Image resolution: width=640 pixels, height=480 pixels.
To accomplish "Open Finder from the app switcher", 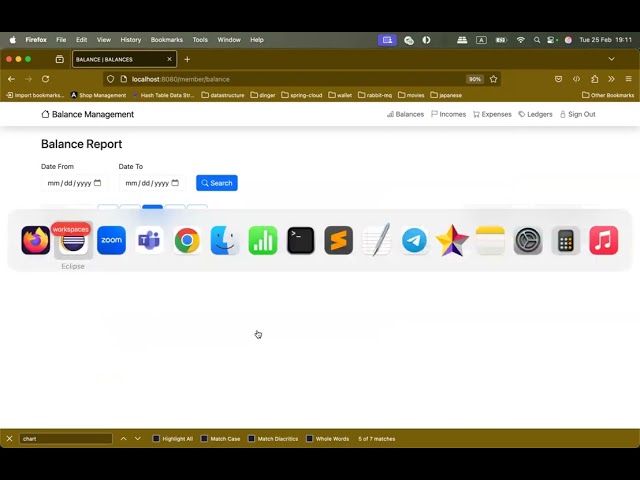I will (x=225, y=240).
